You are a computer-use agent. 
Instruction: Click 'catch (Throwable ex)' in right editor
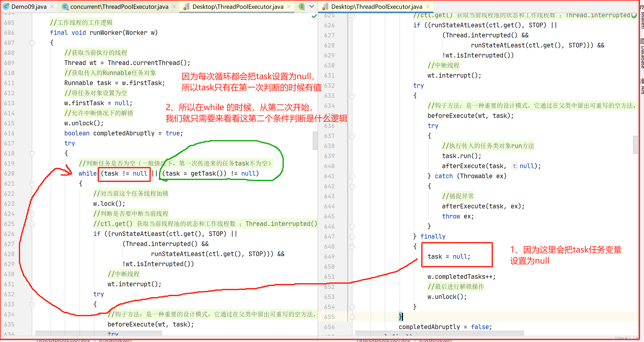[x=471, y=176]
